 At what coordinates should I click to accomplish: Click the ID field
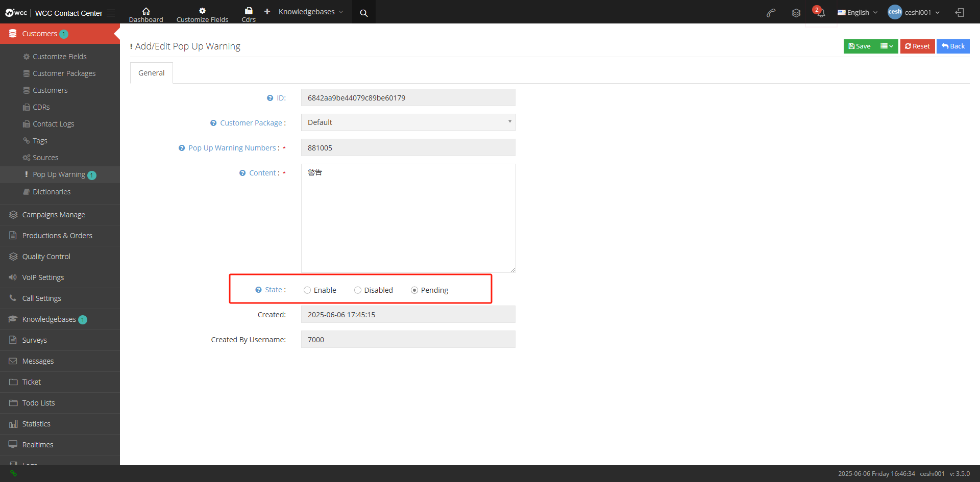pyautogui.click(x=408, y=97)
